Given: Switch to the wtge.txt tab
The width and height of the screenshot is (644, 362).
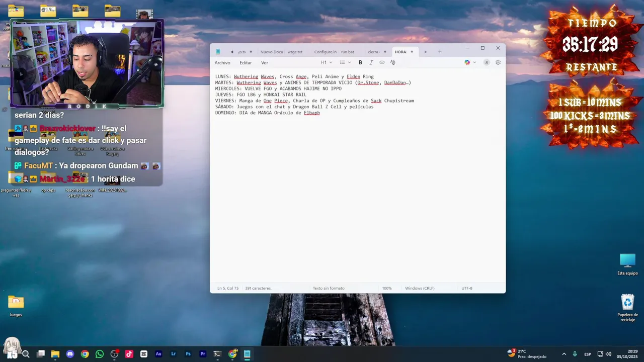Looking at the screenshot, I should click(295, 52).
